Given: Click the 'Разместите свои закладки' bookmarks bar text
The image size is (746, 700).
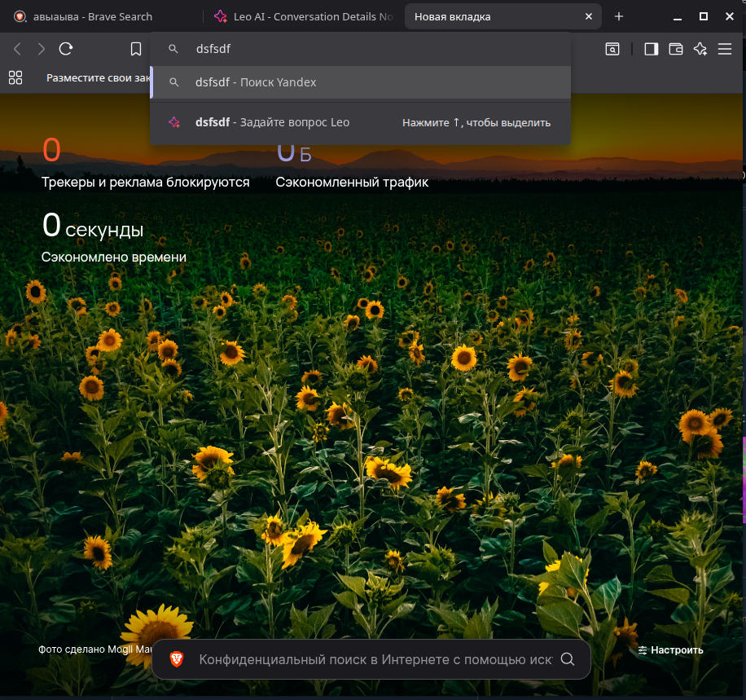Looking at the screenshot, I should pyautogui.click(x=99, y=78).
